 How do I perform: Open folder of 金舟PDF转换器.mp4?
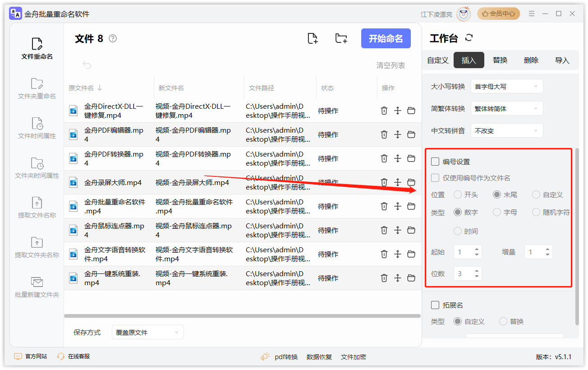tap(411, 158)
